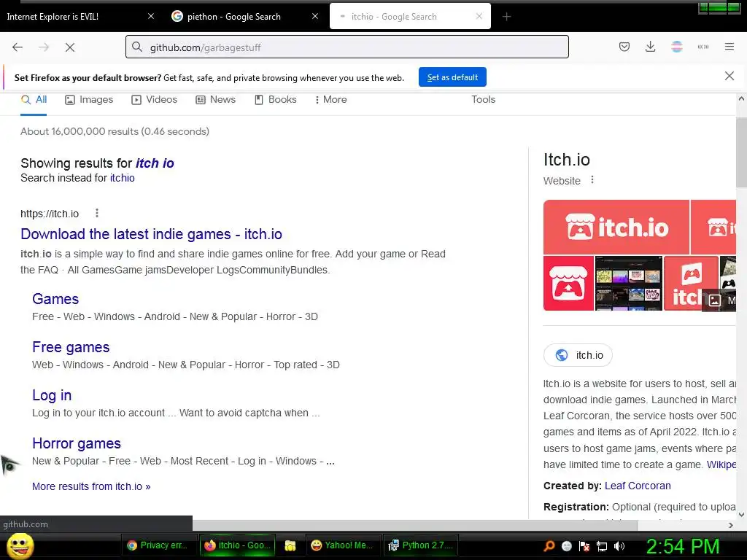The image size is (747, 560).
Task: Open 'Download the latest indie games - itch.io'
Action: click(x=151, y=234)
